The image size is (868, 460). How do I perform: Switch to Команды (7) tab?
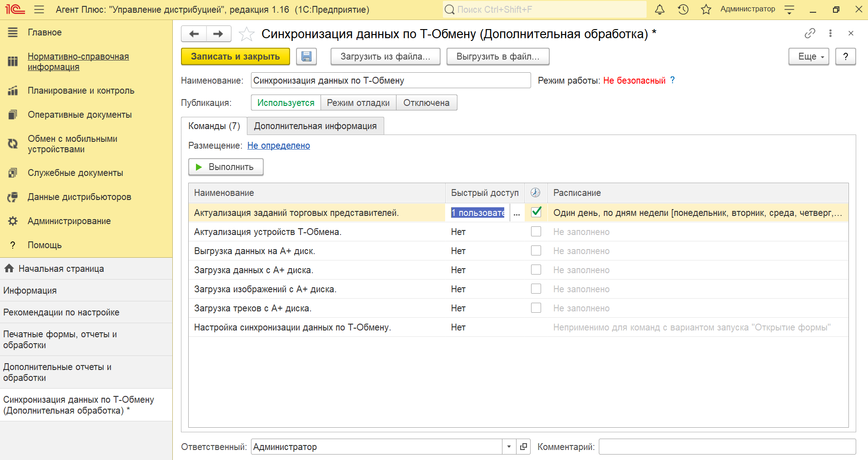(214, 126)
